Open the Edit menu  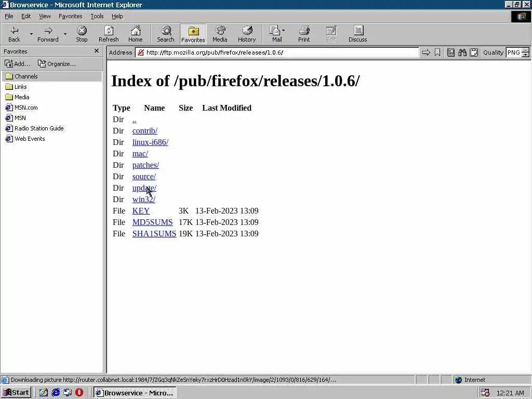26,16
